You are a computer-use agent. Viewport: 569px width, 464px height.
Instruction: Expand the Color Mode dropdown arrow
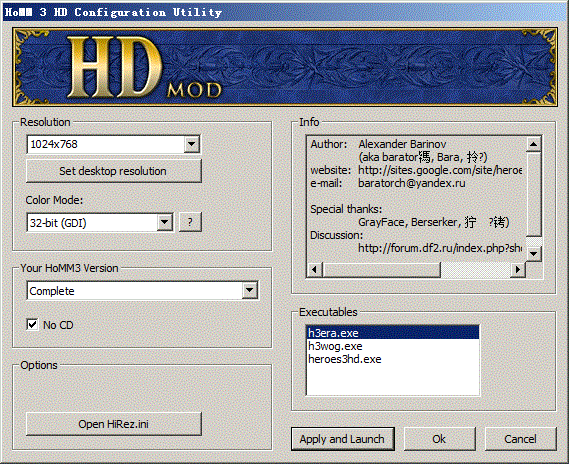[x=165, y=222]
